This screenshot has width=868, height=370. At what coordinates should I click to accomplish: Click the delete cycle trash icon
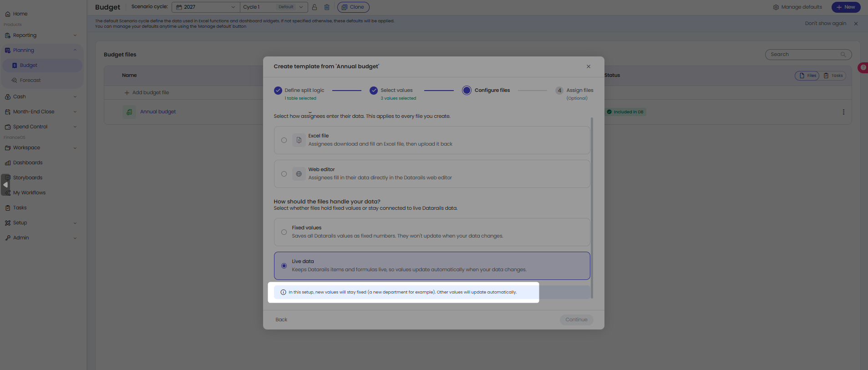pos(327,7)
